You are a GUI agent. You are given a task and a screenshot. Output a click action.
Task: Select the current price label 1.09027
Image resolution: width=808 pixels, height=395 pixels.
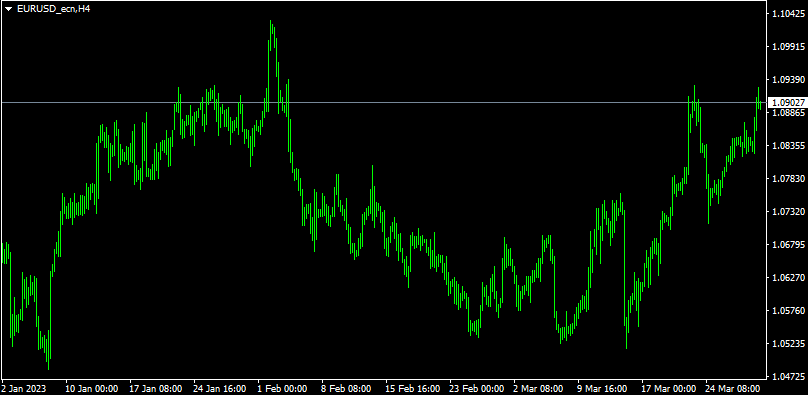788,102
